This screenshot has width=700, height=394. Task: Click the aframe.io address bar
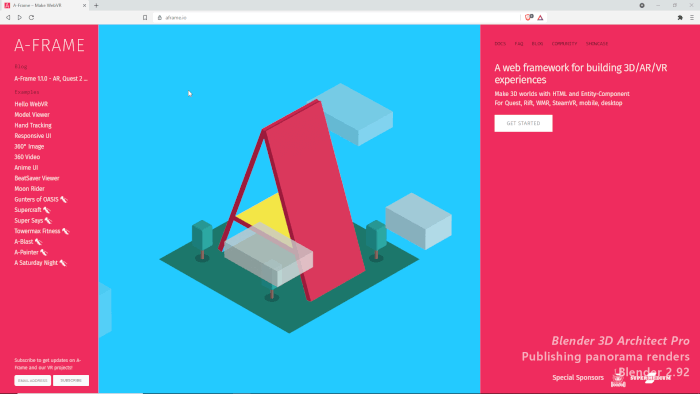(337, 17)
